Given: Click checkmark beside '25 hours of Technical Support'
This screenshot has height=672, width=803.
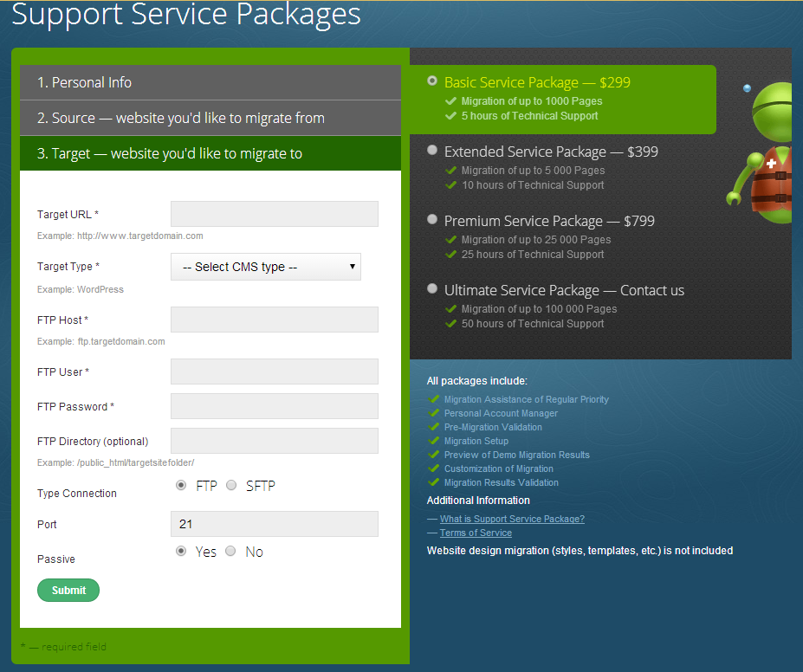Looking at the screenshot, I should point(450,255).
